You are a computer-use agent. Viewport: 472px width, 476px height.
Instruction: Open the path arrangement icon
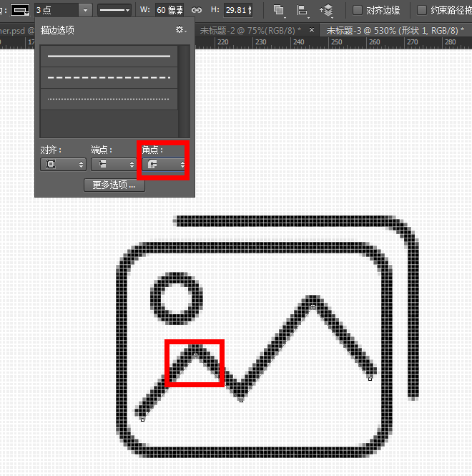(326, 11)
